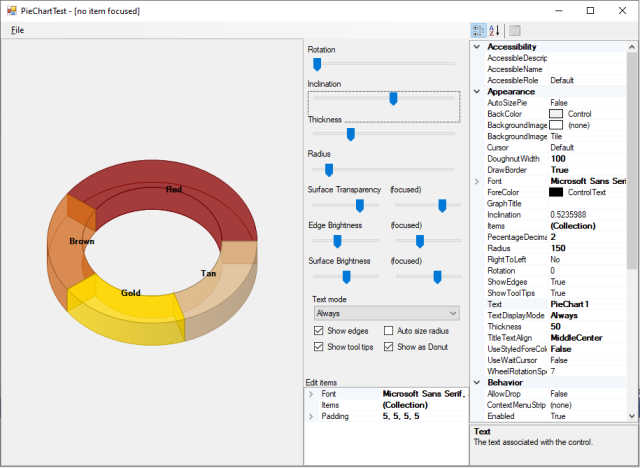
Task: Collapse the Accessibility category
Action: [x=476, y=47]
